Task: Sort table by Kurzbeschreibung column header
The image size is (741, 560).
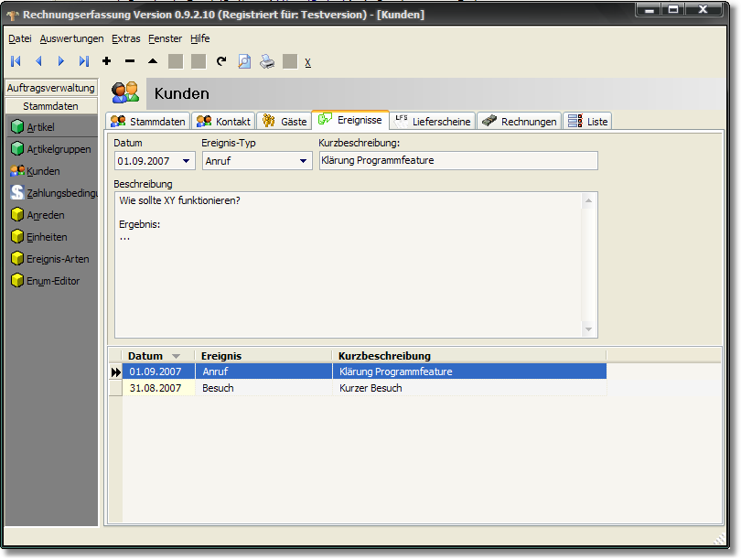Action: click(x=469, y=356)
